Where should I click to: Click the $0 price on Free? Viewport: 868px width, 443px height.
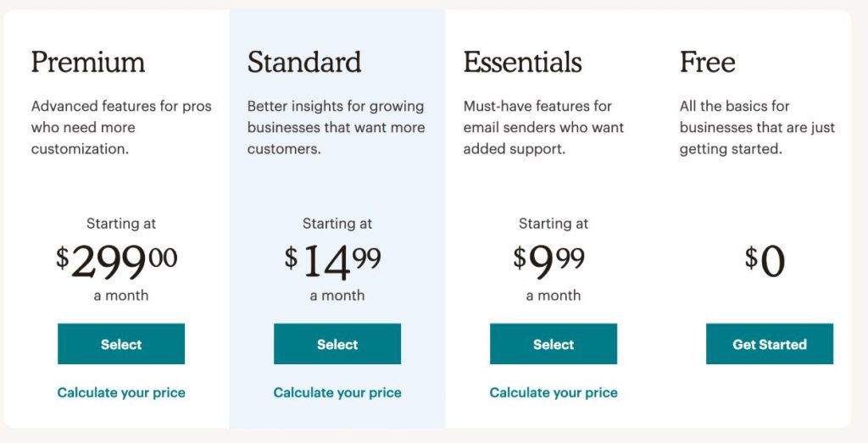pyautogui.click(x=765, y=262)
